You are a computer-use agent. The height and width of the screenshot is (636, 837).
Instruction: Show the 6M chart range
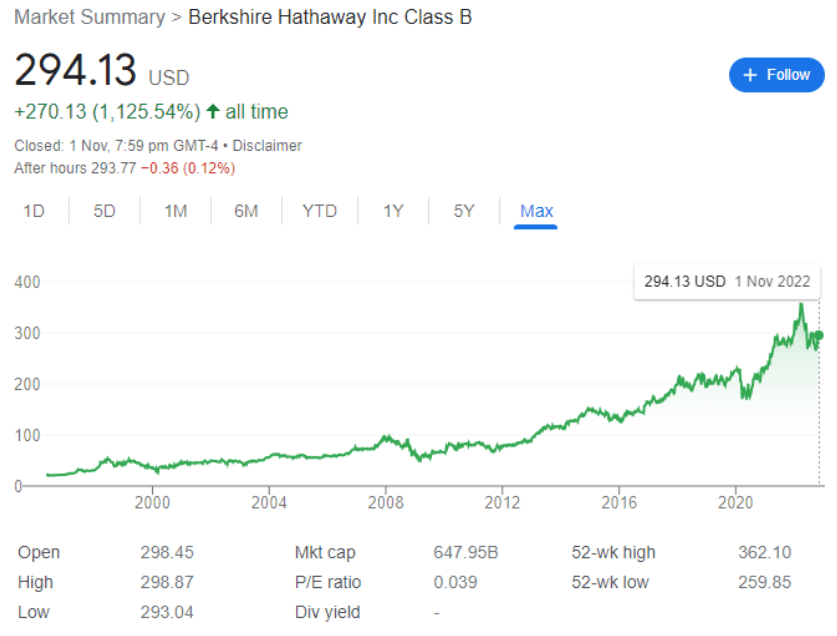[x=246, y=211]
